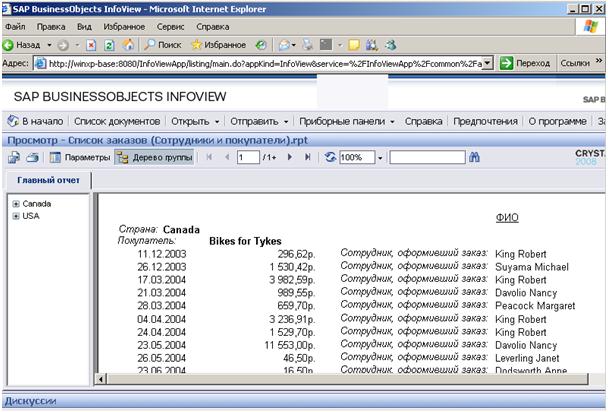
Task: Click the Windows flag logo
Action: 590,27
